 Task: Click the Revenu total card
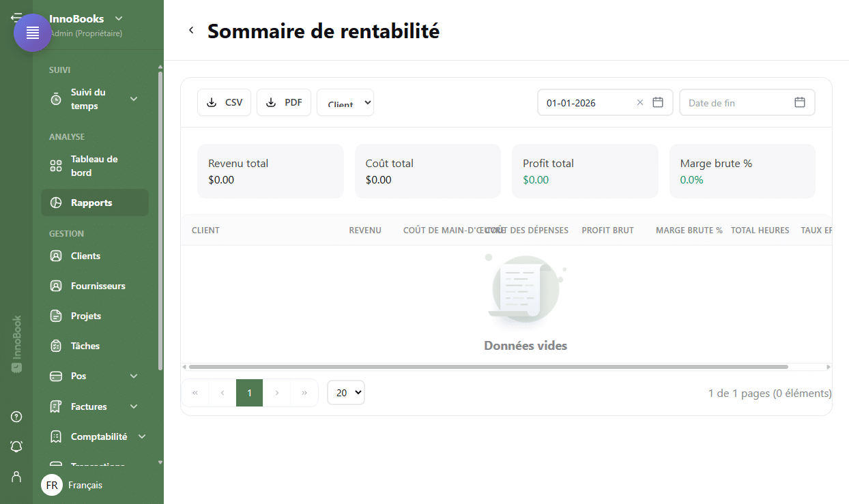click(x=270, y=171)
